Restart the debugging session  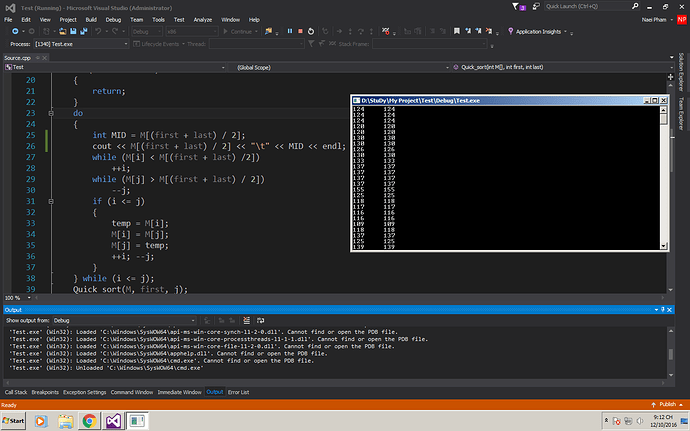(313, 31)
